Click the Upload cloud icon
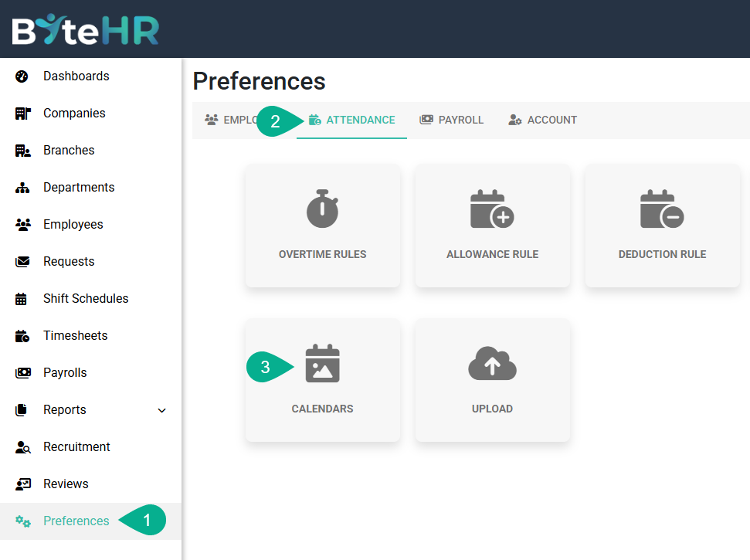750x560 pixels. click(492, 364)
